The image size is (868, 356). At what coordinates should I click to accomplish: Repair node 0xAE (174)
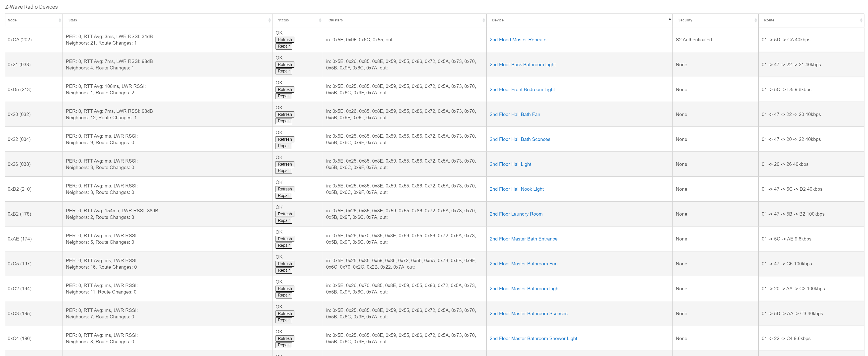(x=284, y=246)
